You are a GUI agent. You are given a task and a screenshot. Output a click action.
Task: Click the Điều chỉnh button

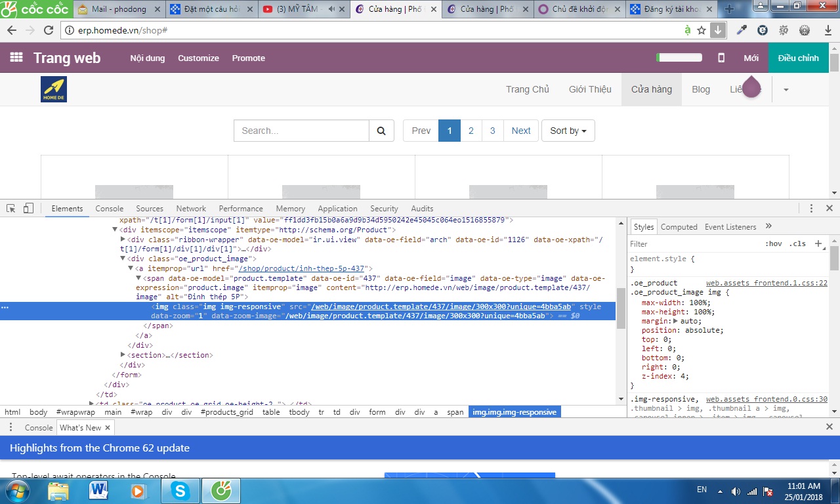798,58
